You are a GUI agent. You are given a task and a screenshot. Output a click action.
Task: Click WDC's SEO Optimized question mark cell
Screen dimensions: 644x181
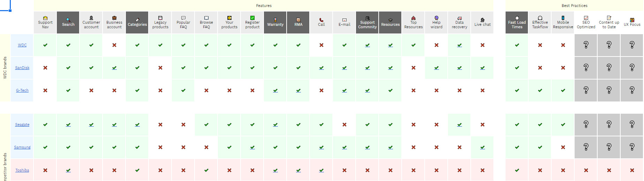[x=586, y=45]
